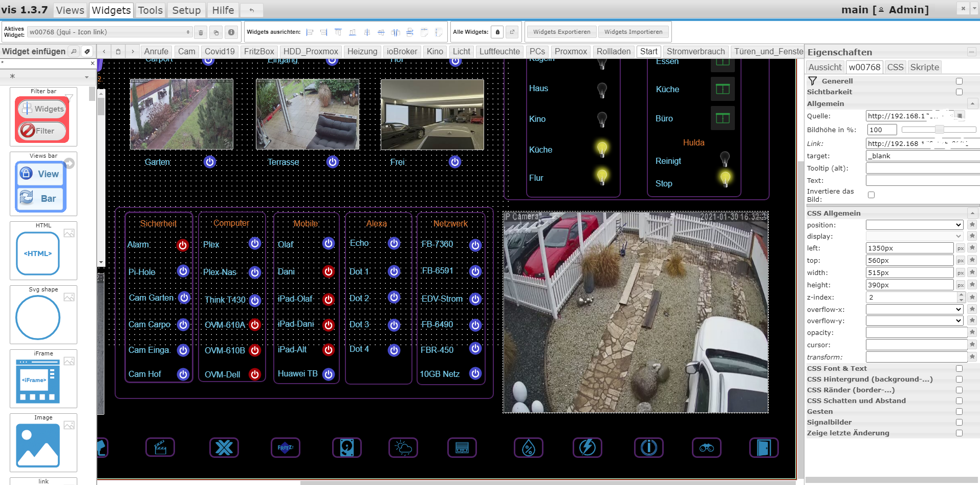Lock all widgets with padlock icon
Screen dimensions: 980x485
(497, 32)
